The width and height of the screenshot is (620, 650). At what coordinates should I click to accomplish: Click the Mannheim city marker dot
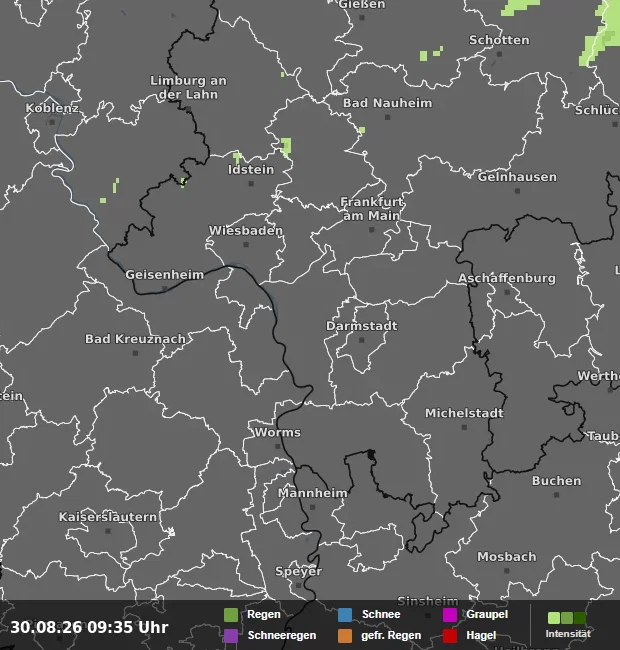point(312,507)
